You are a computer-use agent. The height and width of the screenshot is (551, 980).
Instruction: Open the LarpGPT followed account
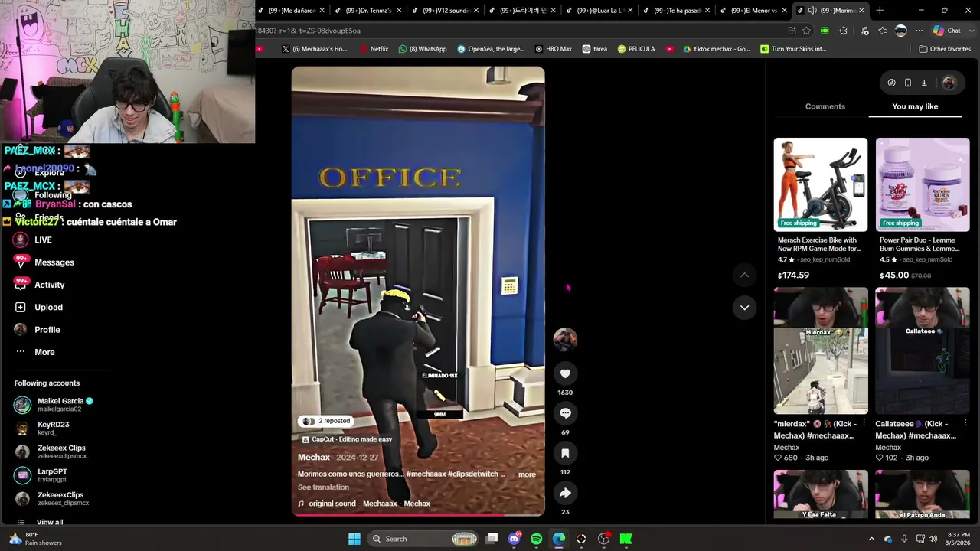41,475
